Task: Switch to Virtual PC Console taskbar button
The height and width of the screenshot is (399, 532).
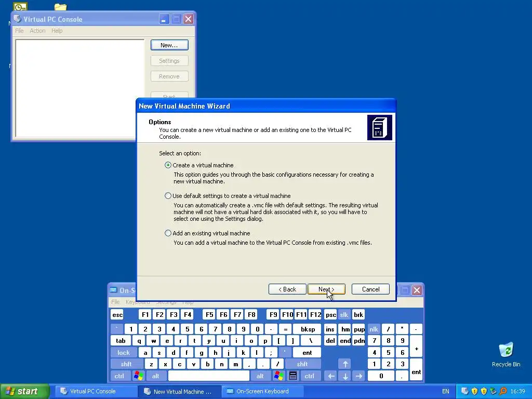Action: coord(96,392)
